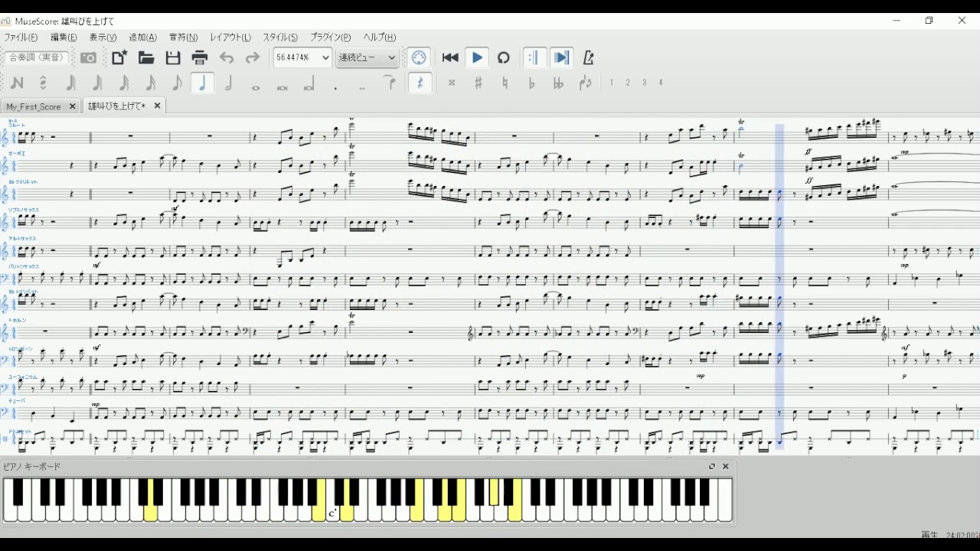Toggle play repeats button
The image size is (980, 551).
(x=534, y=57)
